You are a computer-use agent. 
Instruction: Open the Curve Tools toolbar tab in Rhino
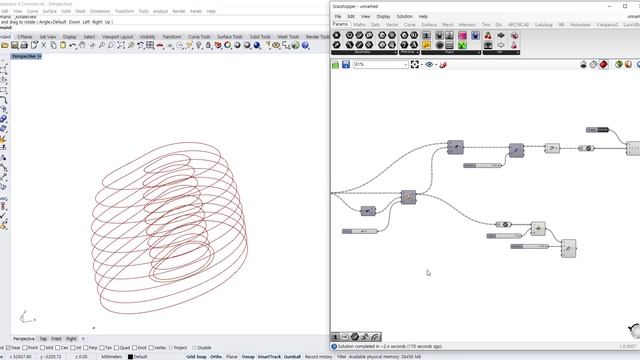coord(199,37)
